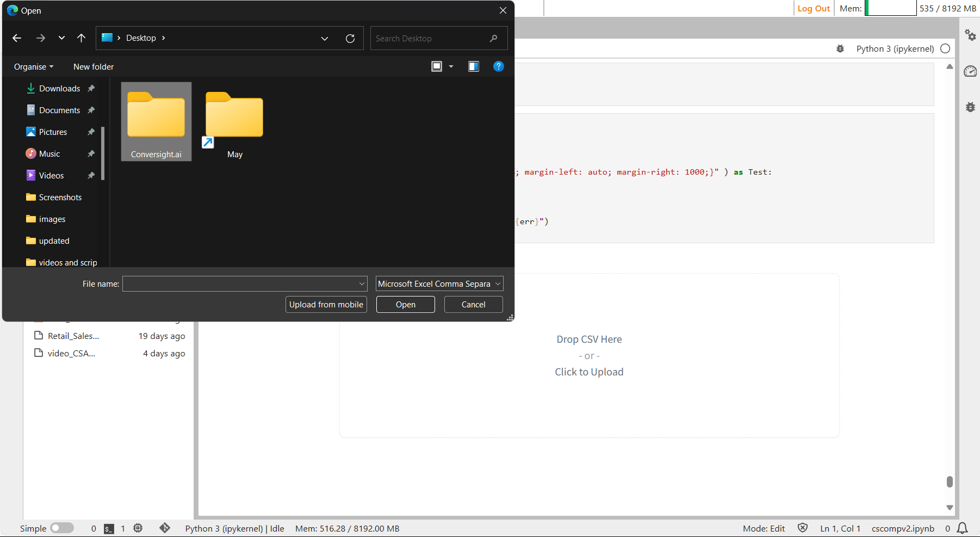Click notebook trust shield icon
This screenshot has height=537, width=980.
803,528
